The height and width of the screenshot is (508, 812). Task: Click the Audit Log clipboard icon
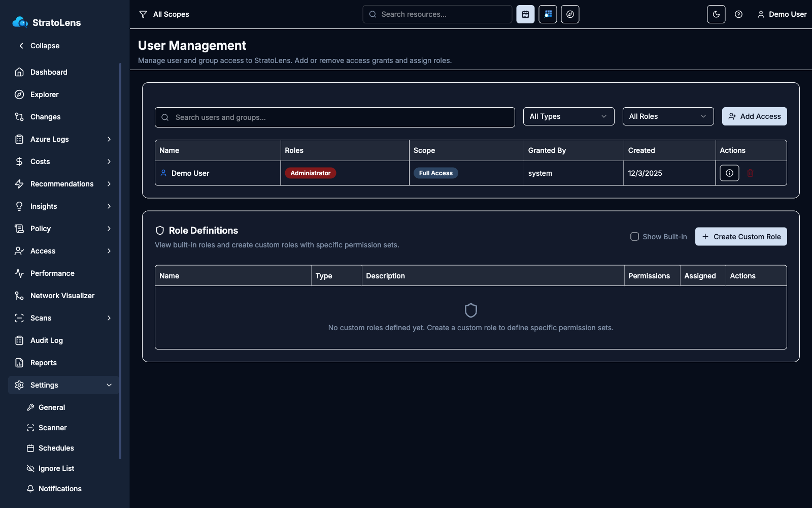[x=19, y=340]
